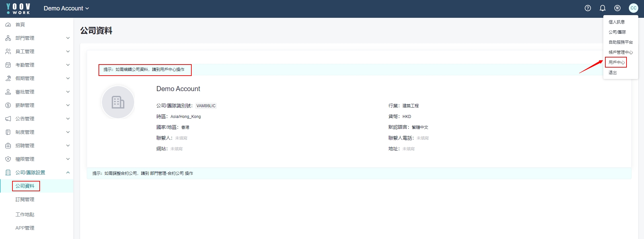Collapse the 公司/團隊設置 section

click(x=68, y=172)
